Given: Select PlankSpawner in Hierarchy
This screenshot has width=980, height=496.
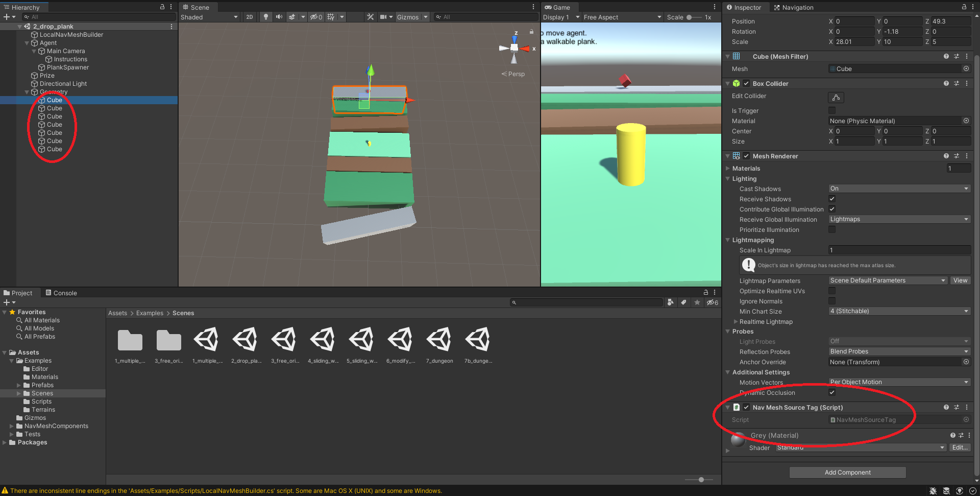Looking at the screenshot, I should pyautogui.click(x=67, y=67).
